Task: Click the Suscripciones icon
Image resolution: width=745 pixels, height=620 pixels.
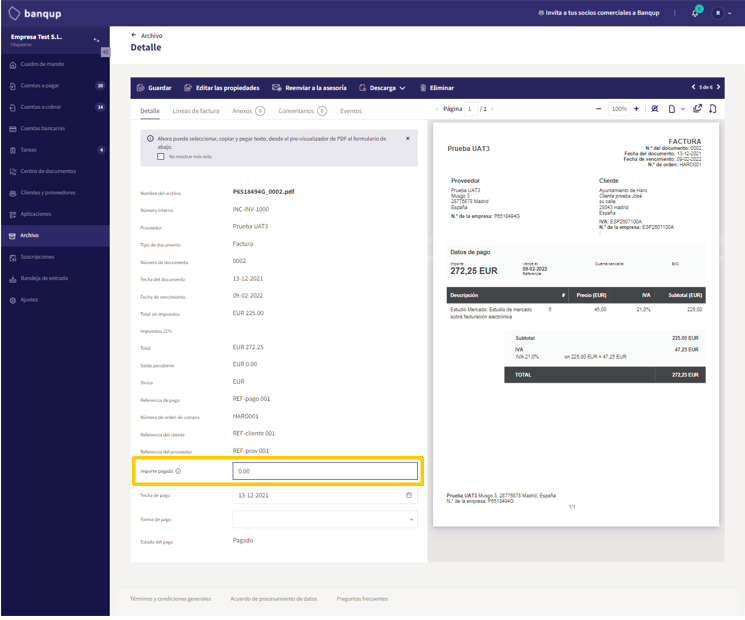Action: [13, 258]
